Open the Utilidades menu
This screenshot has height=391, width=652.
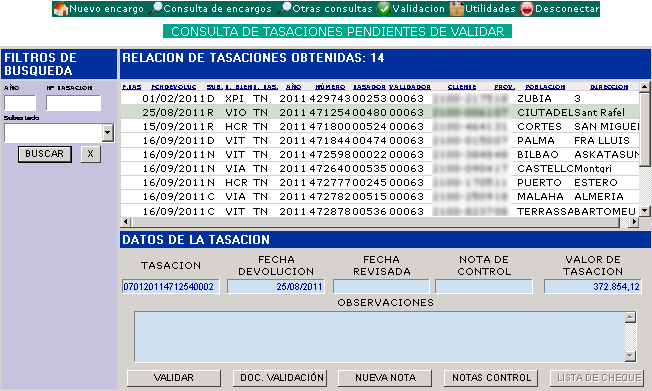[490, 9]
